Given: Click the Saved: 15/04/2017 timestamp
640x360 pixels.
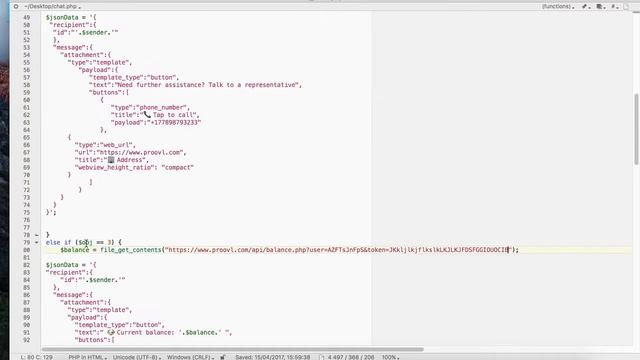Looking at the screenshot, I should coord(273,357).
